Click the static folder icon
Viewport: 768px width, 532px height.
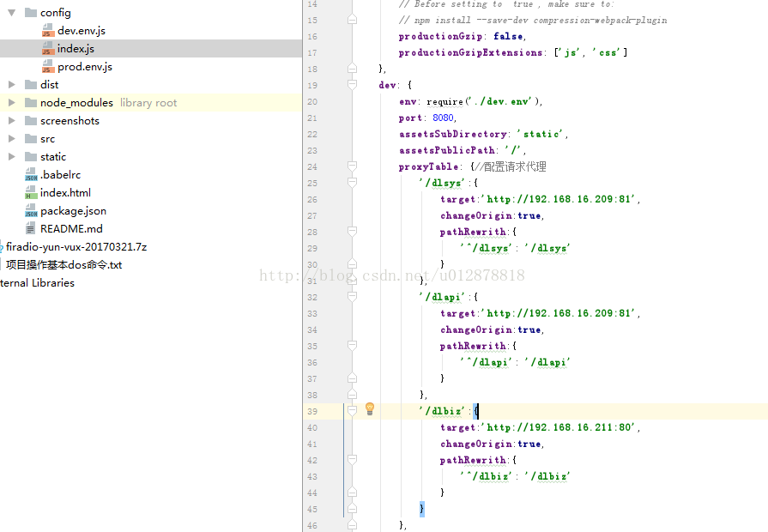[31, 157]
